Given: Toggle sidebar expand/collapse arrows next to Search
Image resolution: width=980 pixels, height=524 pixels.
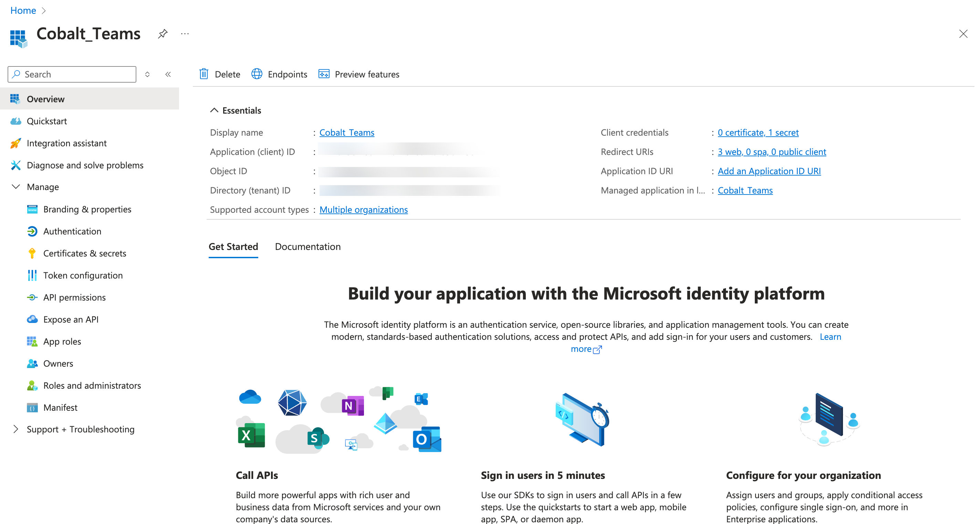Looking at the screenshot, I should (x=147, y=74).
